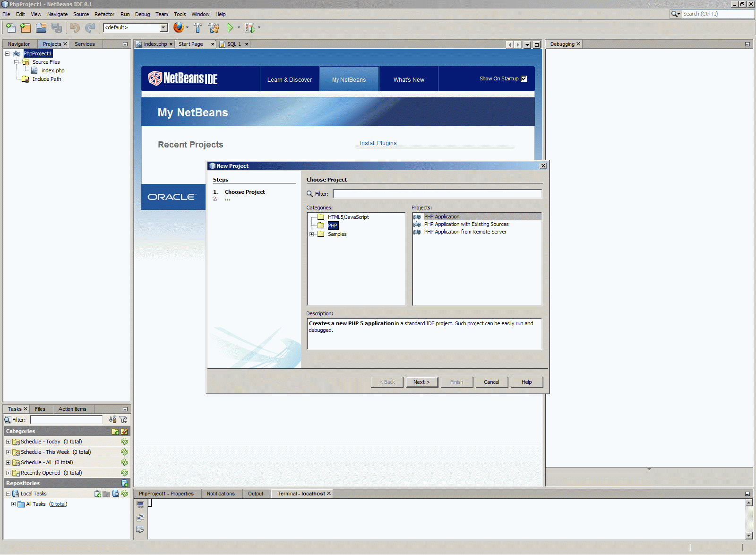Open the browser selection dropdown arrow
The width and height of the screenshot is (756, 555).
tap(188, 27)
